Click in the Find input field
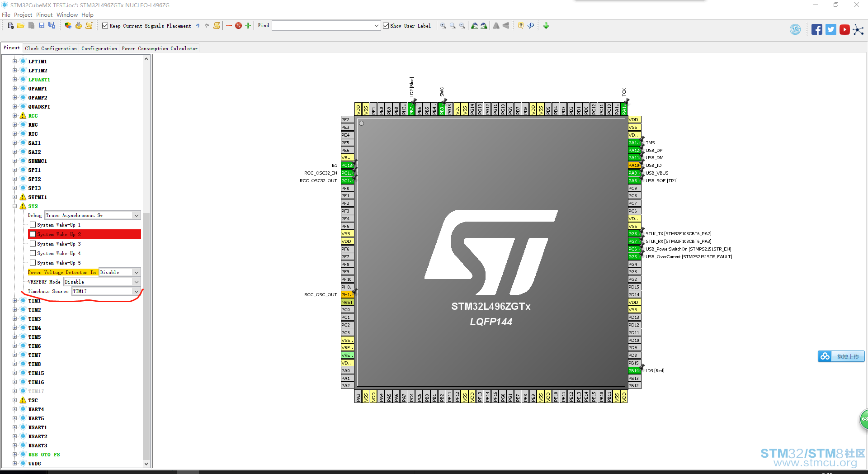 click(x=322, y=26)
